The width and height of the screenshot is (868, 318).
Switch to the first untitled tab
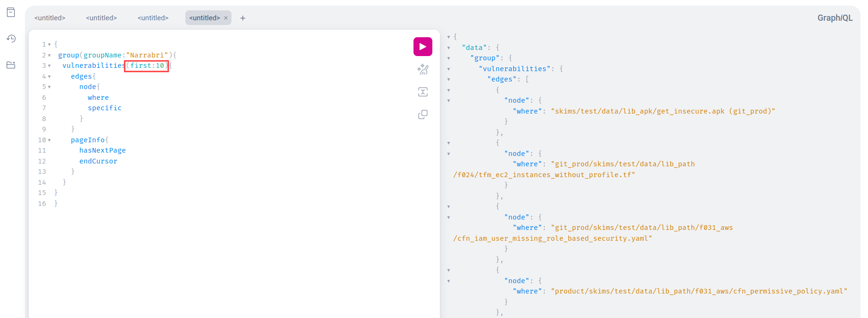click(x=50, y=18)
